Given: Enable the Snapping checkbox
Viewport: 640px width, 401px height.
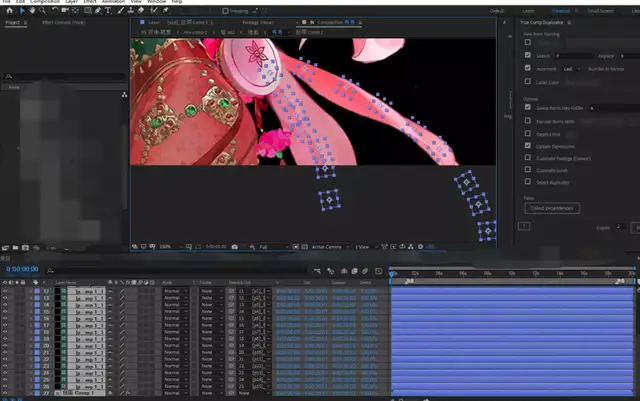Looking at the screenshot, I should click(x=225, y=11).
